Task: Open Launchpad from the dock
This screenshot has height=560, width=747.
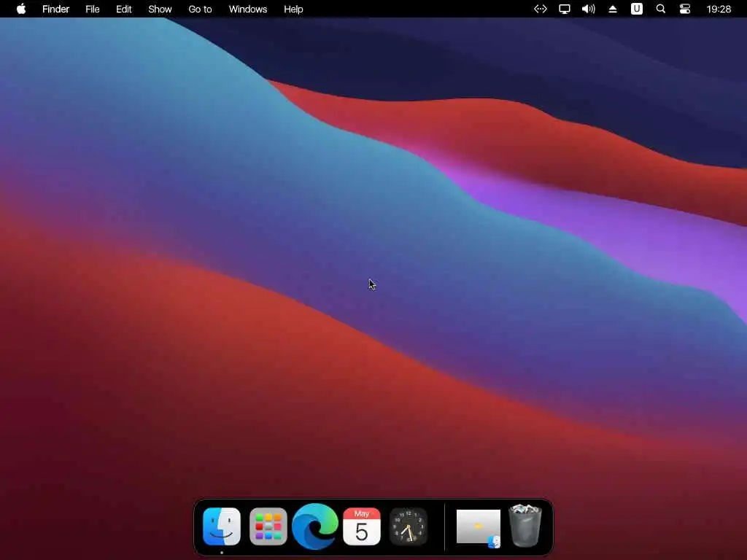Action: pyautogui.click(x=268, y=526)
